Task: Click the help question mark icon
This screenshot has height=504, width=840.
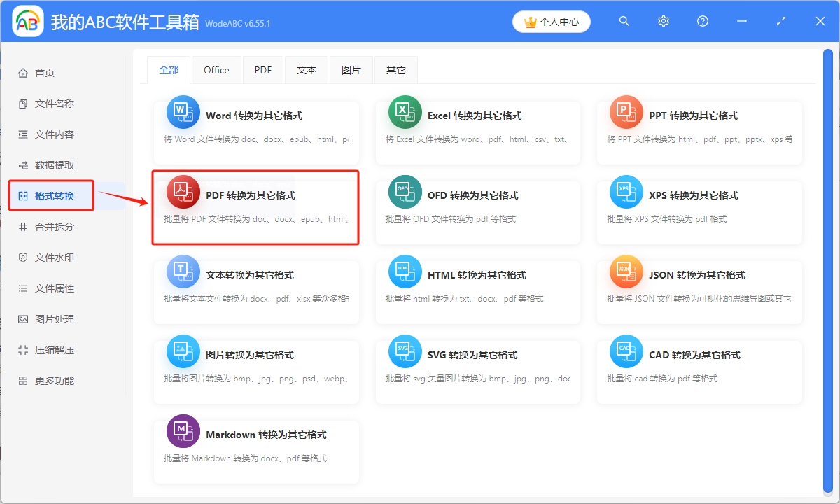Action: coord(703,22)
